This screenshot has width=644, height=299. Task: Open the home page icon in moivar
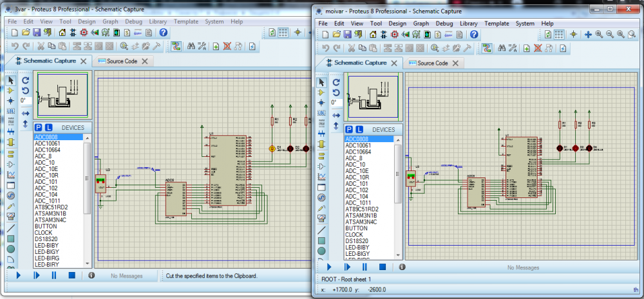click(372, 34)
